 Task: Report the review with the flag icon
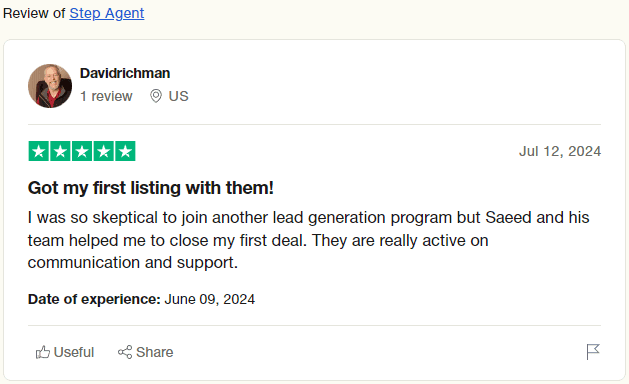[x=593, y=352]
